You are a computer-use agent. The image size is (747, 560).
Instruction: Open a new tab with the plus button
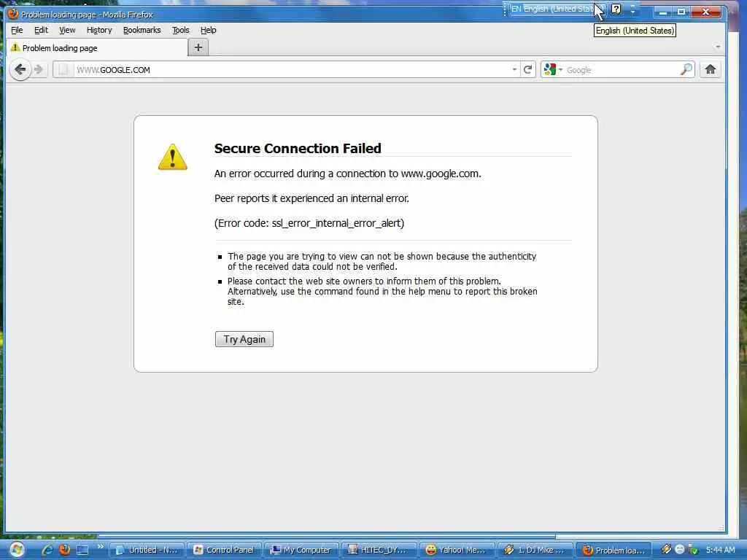(198, 47)
